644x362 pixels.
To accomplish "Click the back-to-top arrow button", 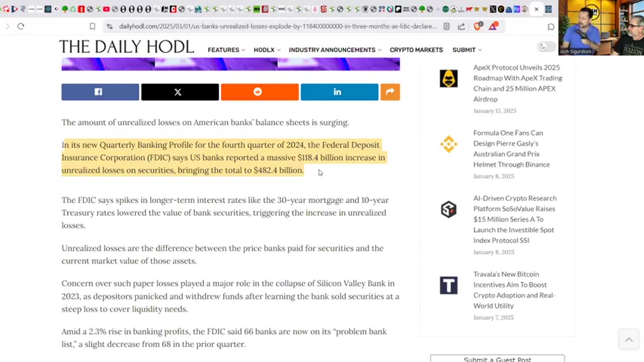I will click(x=628, y=340).
